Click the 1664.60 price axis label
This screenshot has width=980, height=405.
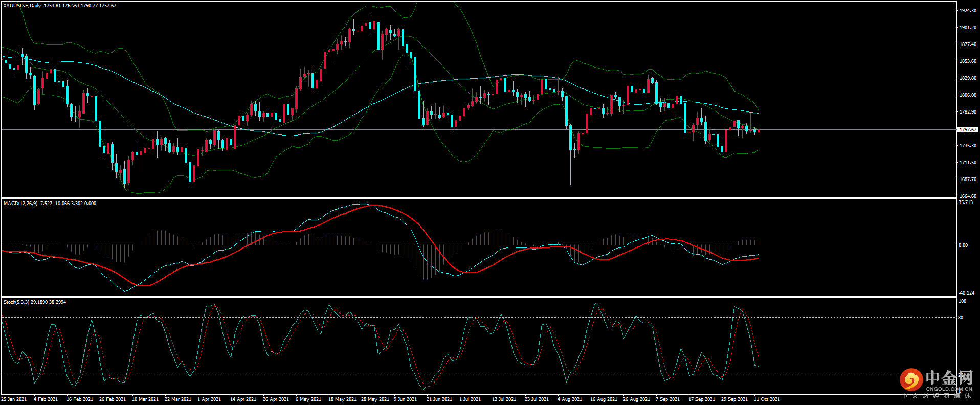(968, 196)
